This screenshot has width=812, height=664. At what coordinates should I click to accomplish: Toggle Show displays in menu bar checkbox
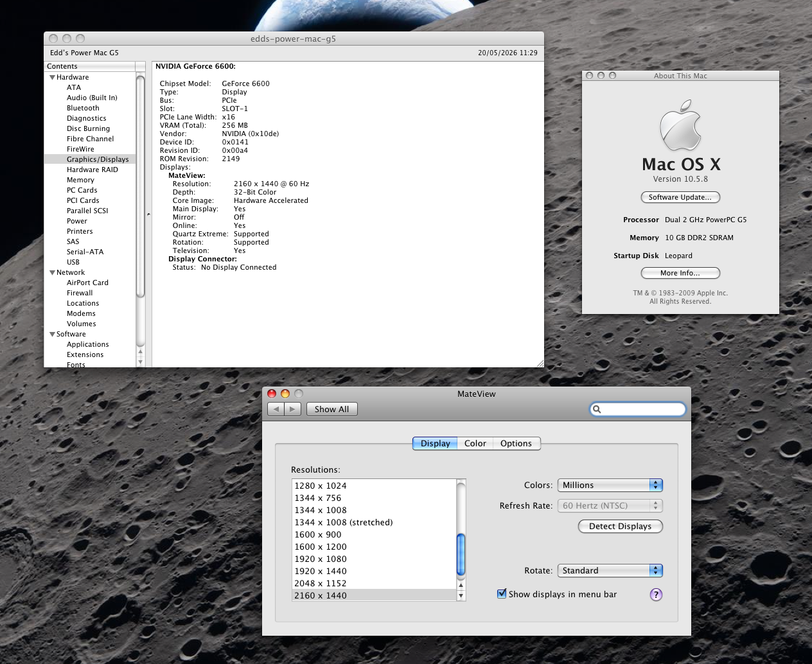point(502,594)
